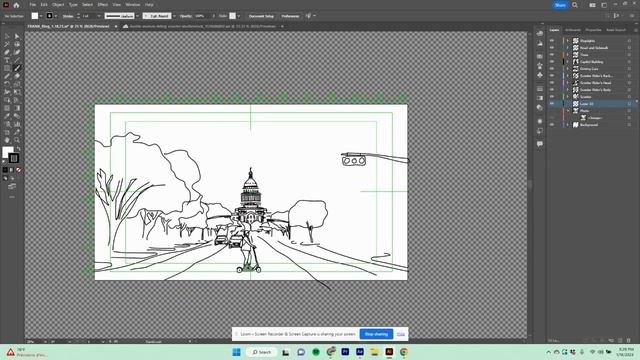Open the Window menu
Image resolution: width=640 pixels, height=360 pixels.
pyautogui.click(x=133, y=5)
